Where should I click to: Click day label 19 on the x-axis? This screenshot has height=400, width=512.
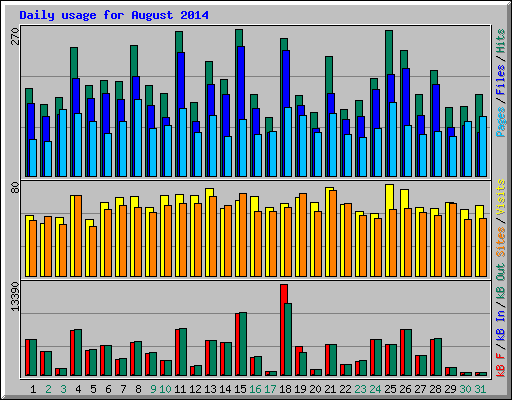point(300,389)
